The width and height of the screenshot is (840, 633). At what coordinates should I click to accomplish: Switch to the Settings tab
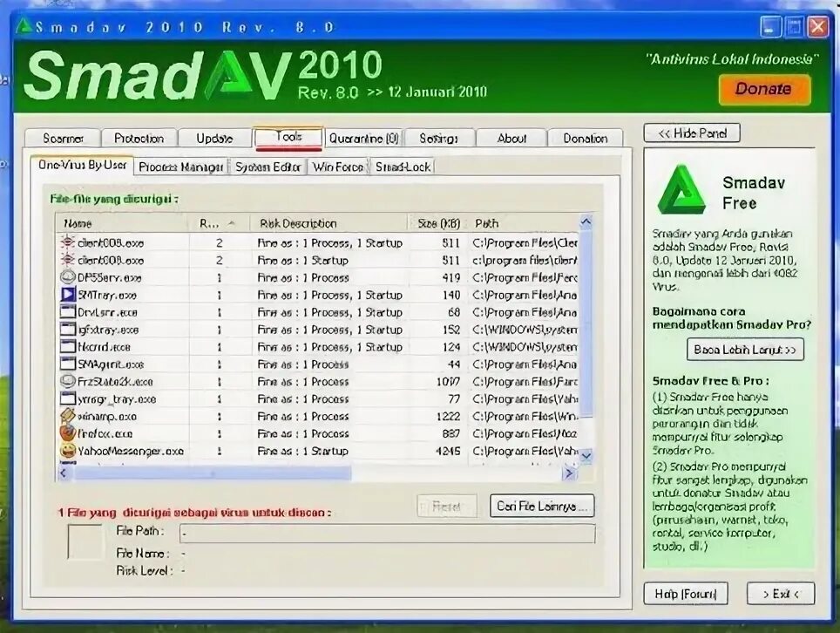click(x=438, y=139)
